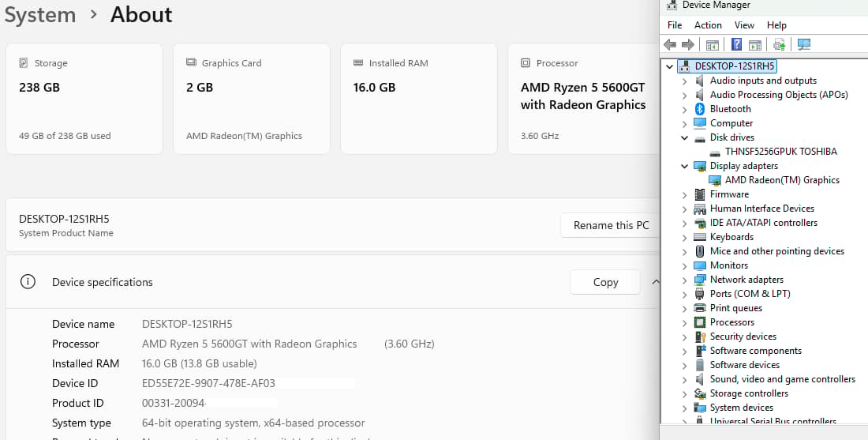
Task: Open Help via blue question mark icon
Action: click(x=737, y=44)
